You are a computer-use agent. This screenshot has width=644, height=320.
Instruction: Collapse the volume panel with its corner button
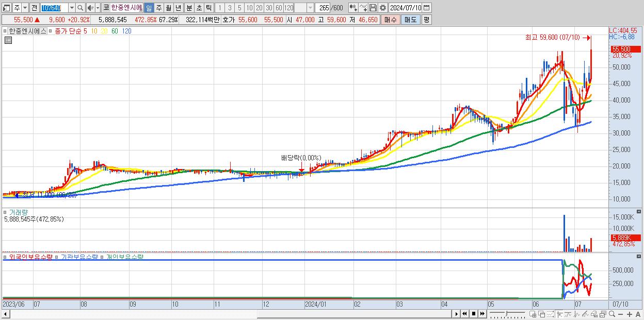click(639, 212)
